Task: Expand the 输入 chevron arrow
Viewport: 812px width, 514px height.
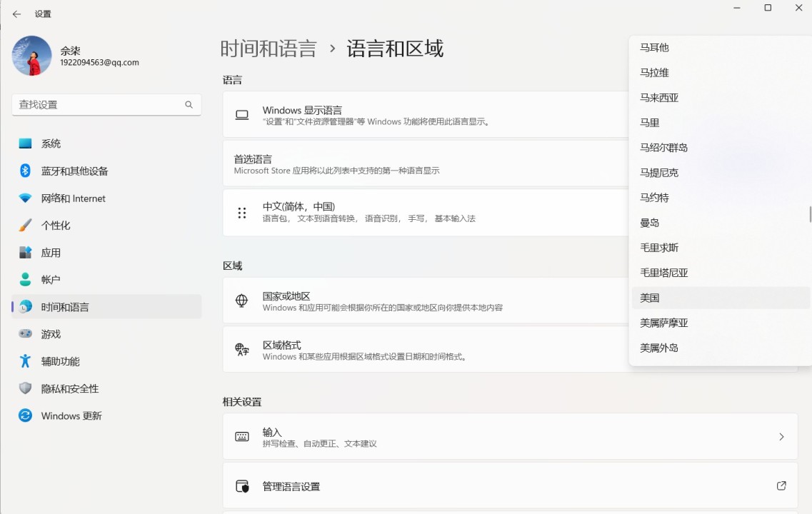Action: click(x=781, y=437)
